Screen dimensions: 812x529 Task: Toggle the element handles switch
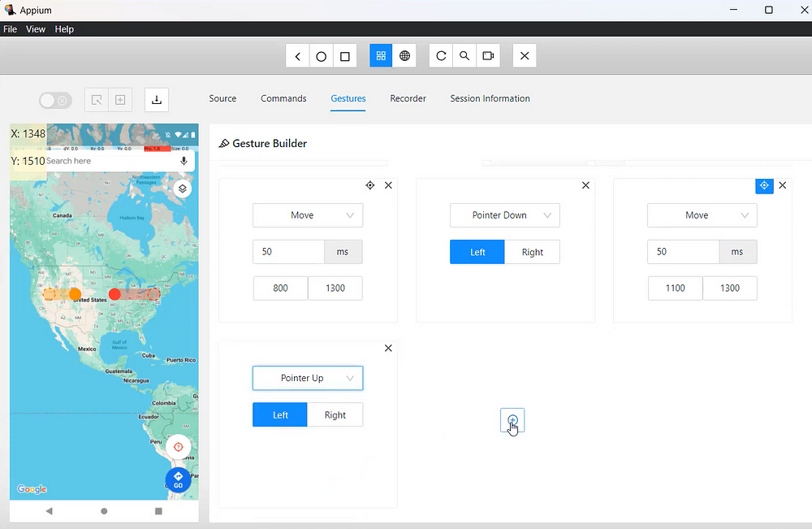point(55,101)
